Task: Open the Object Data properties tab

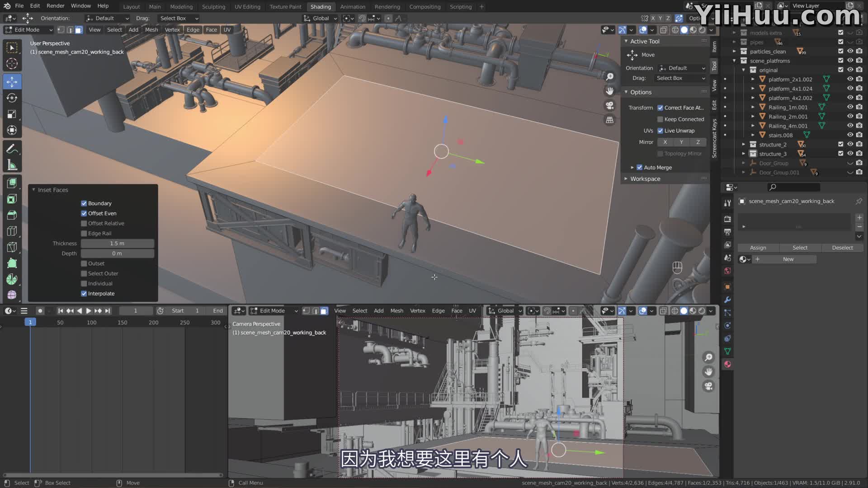Action: [727, 351]
